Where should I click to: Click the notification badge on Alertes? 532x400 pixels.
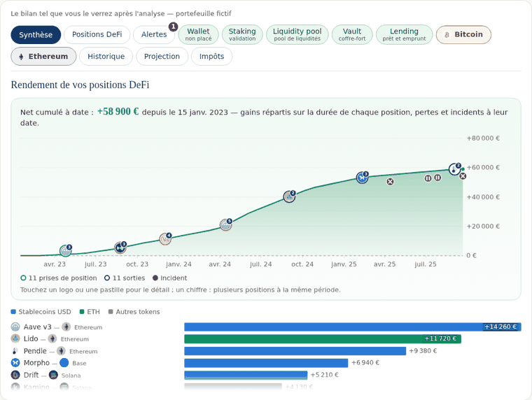point(174,27)
